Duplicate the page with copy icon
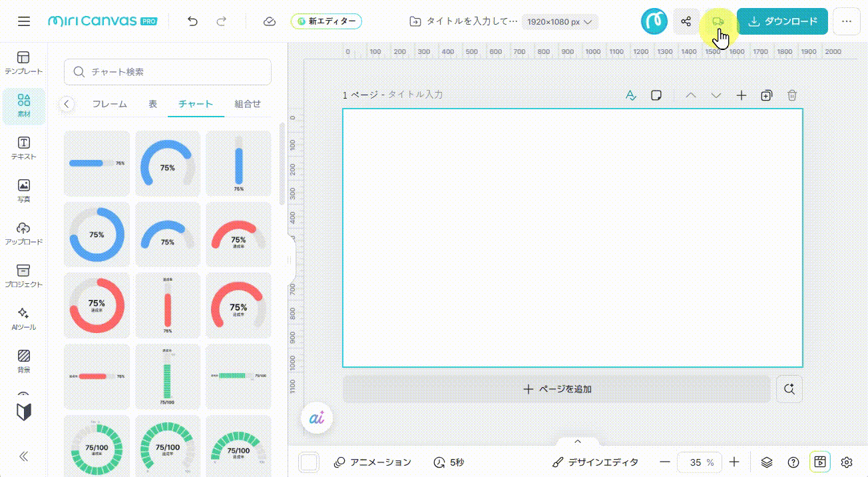This screenshot has width=868, height=477. 766,95
